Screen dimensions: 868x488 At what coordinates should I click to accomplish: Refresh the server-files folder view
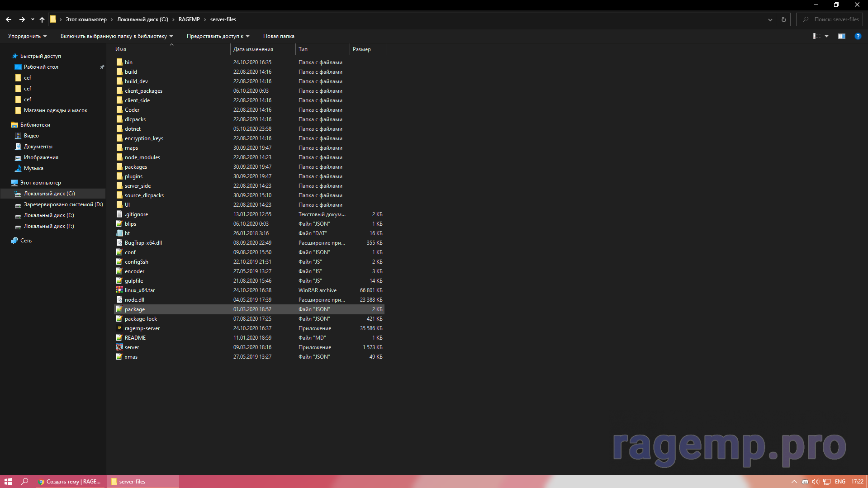[x=783, y=19]
